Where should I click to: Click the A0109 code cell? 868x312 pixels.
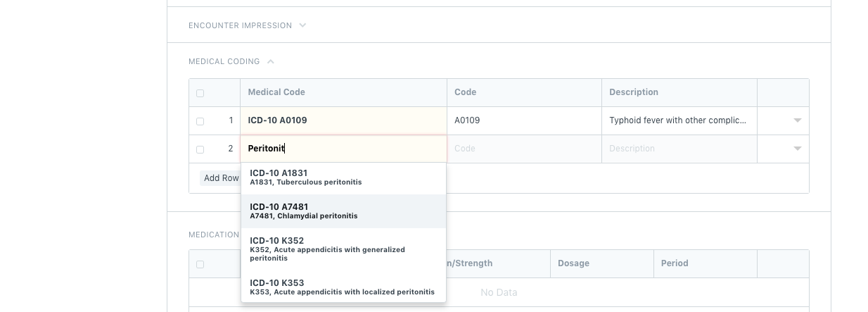[x=523, y=120]
